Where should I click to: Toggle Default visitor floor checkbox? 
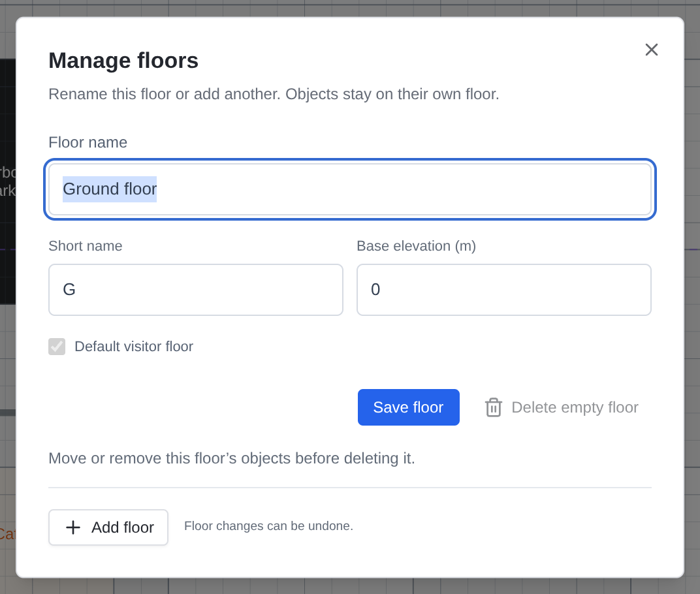(57, 347)
